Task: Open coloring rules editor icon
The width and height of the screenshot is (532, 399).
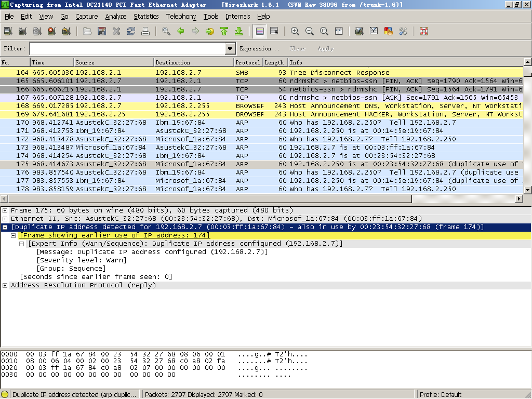Action: (x=389, y=31)
